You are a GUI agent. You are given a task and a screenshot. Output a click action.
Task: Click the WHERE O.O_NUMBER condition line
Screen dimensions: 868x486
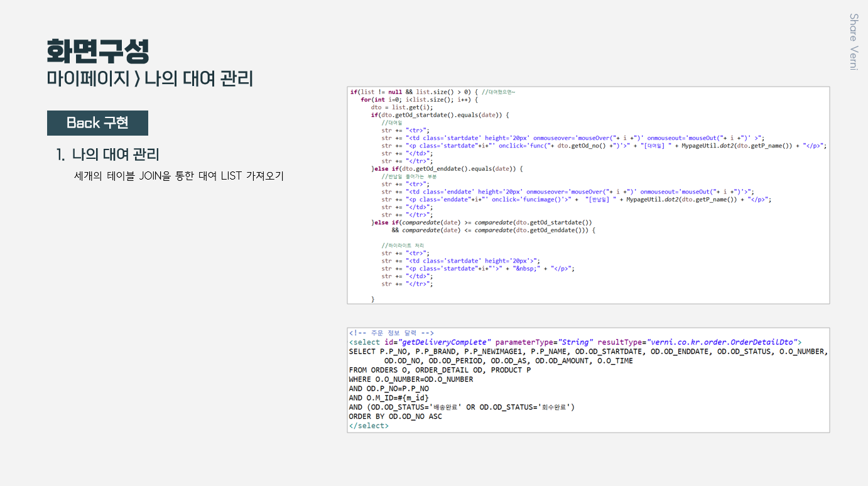pyautogui.click(x=411, y=379)
